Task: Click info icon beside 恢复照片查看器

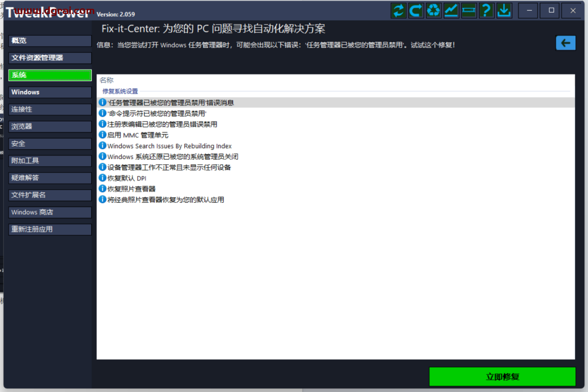Action: click(102, 188)
